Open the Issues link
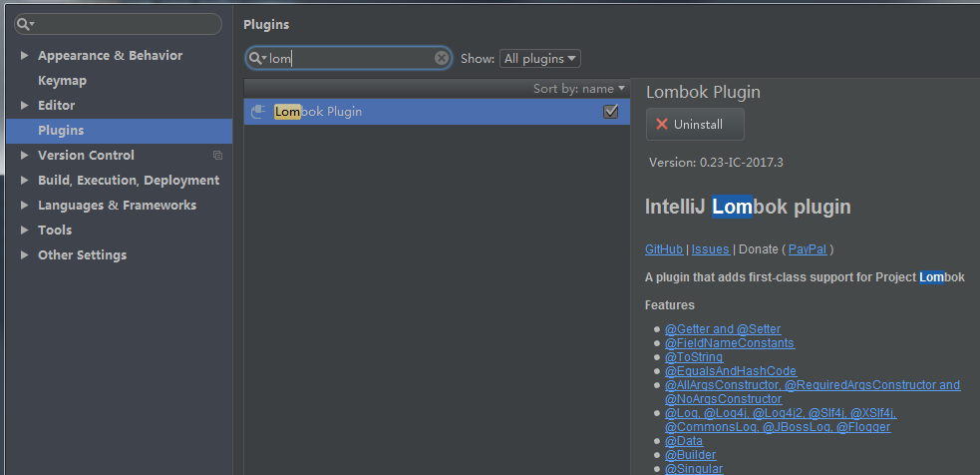 (711, 249)
